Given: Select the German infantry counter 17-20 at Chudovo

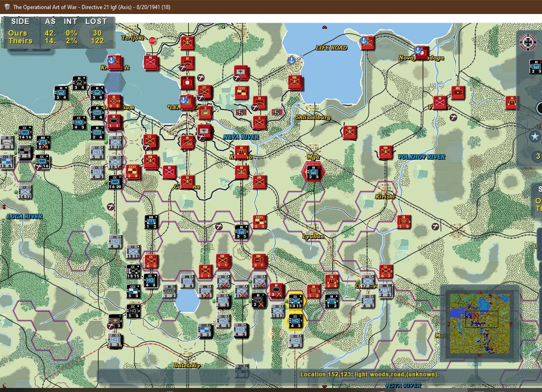Looking at the screenshot, I should point(367,281).
